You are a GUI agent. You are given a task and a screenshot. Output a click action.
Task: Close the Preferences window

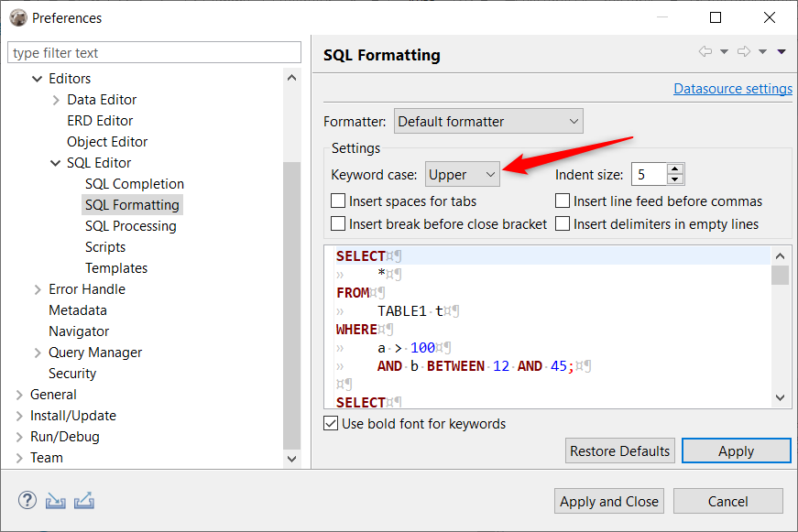pos(770,17)
